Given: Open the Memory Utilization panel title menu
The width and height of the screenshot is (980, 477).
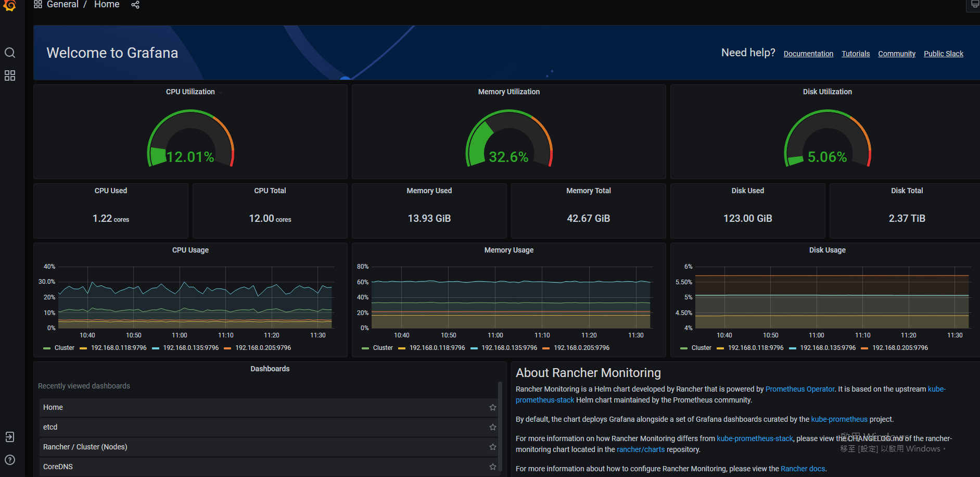Looking at the screenshot, I should [509, 92].
